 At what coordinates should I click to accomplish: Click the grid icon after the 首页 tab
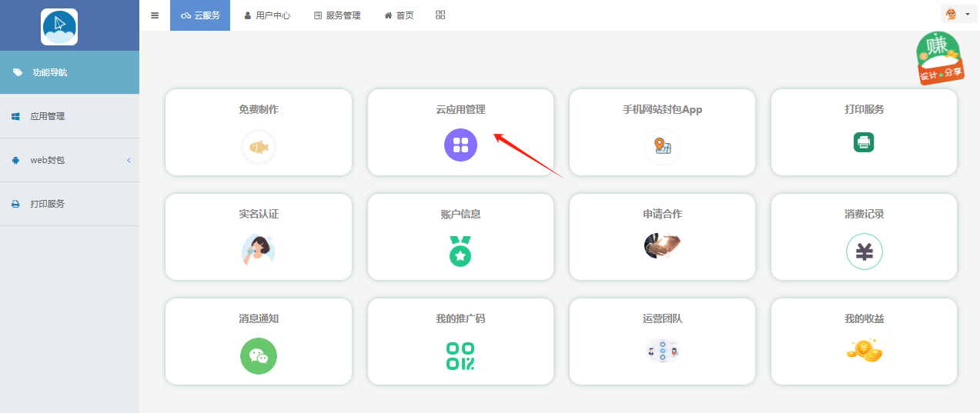(440, 15)
